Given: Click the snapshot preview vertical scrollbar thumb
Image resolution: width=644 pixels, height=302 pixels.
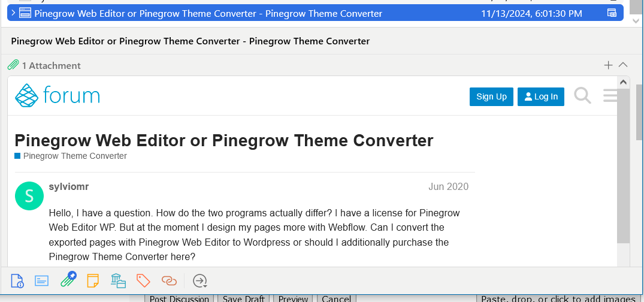Looking at the screenshot, I should pos(623,165).
